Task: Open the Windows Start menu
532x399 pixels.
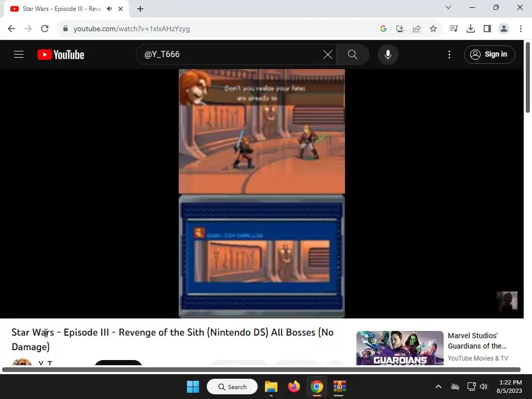Action: pos(193,387)
